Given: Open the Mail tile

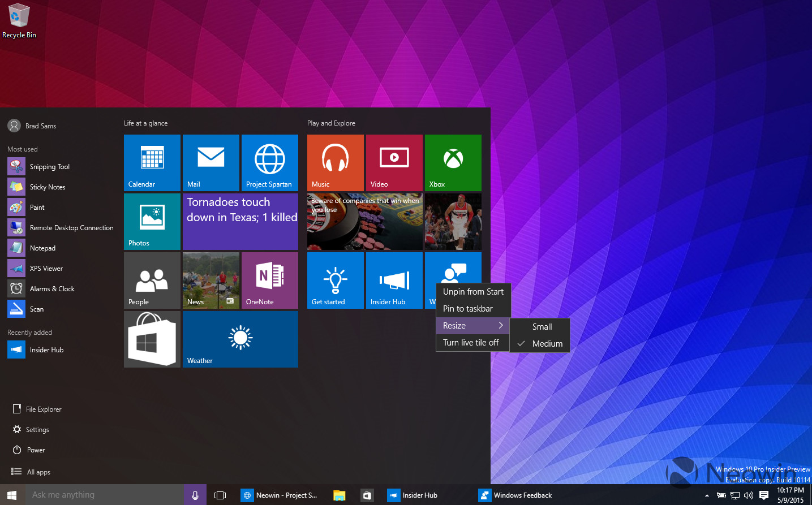Looking at the screenshot, I should click(211, 163).
